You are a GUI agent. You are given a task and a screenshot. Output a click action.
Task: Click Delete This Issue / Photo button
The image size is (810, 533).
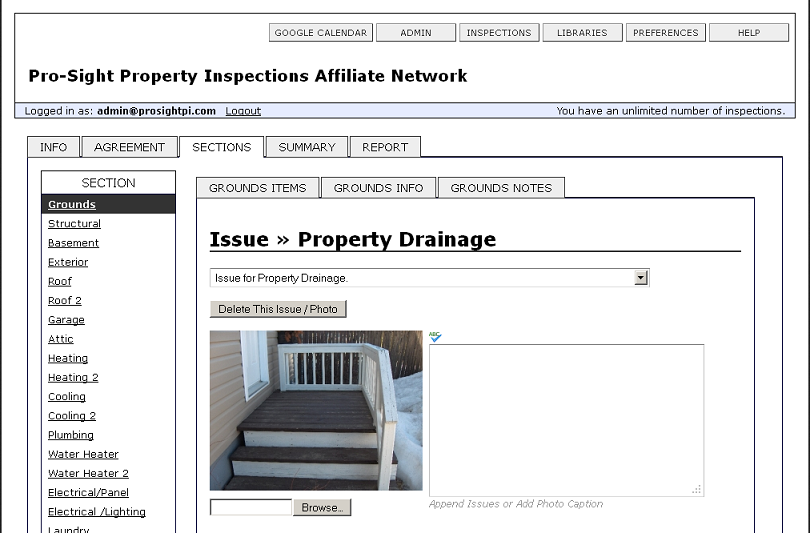tap(278, 309)
